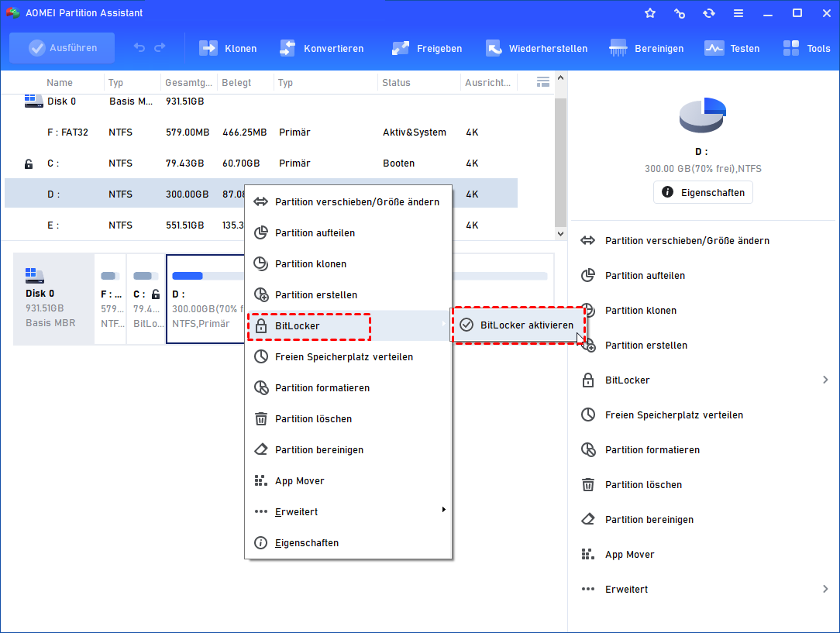840x633 pixels.
Task: Click the star favorite icon in title bar
Action: 650,13
